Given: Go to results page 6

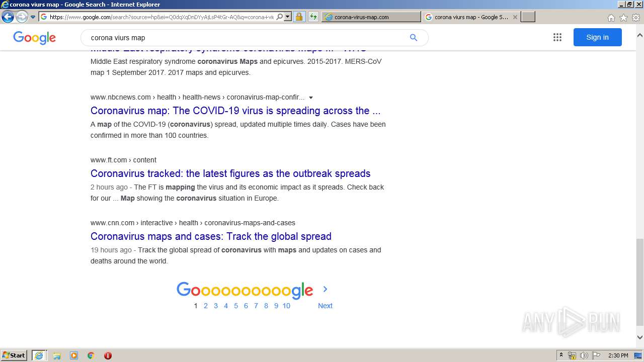Looking at the screenshot, I should [246, 306].
